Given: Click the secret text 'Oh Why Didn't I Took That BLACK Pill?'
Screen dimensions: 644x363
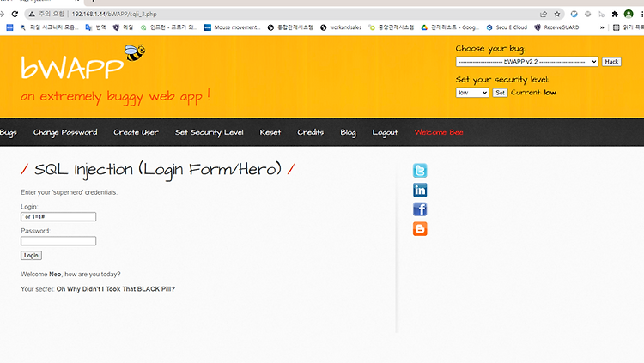Looking at the screenshot, I should [x=116, y=289].
